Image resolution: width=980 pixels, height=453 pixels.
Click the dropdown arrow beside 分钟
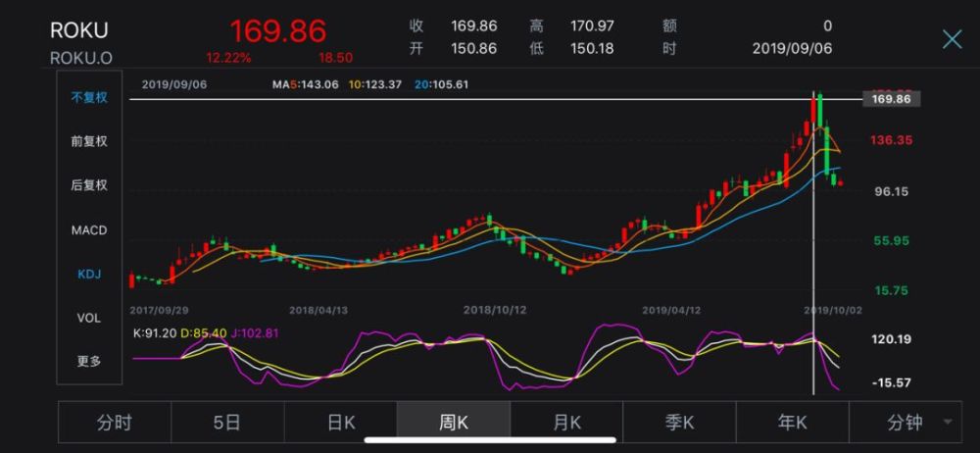pyautogui.click(x=948, y=423)
